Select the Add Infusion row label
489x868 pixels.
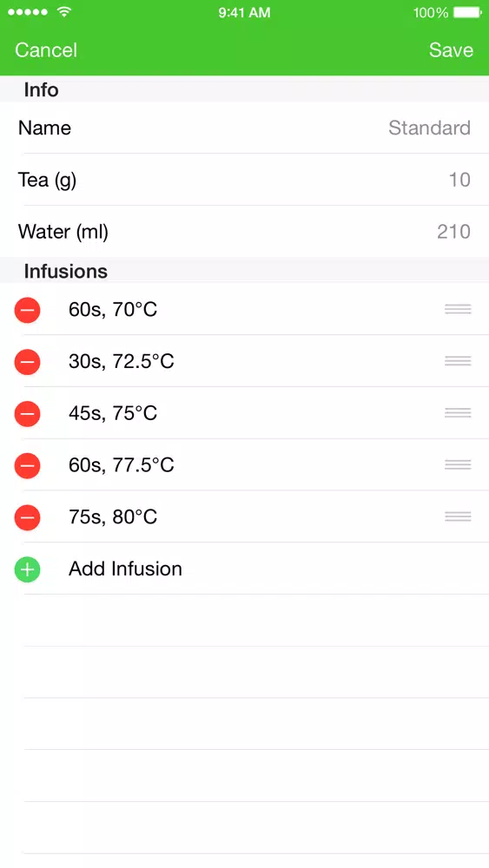[x=125, y=569]
